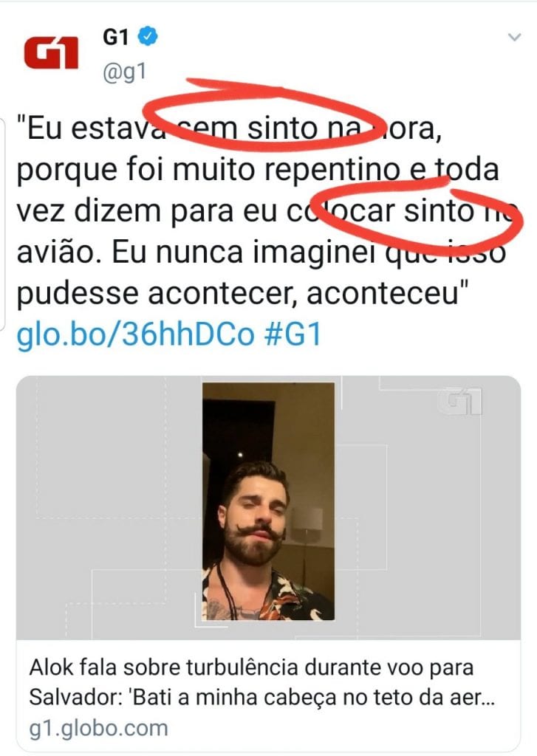
Task: Click the opening words 'Eu estava' of tweet
Action: click(92, 128)
